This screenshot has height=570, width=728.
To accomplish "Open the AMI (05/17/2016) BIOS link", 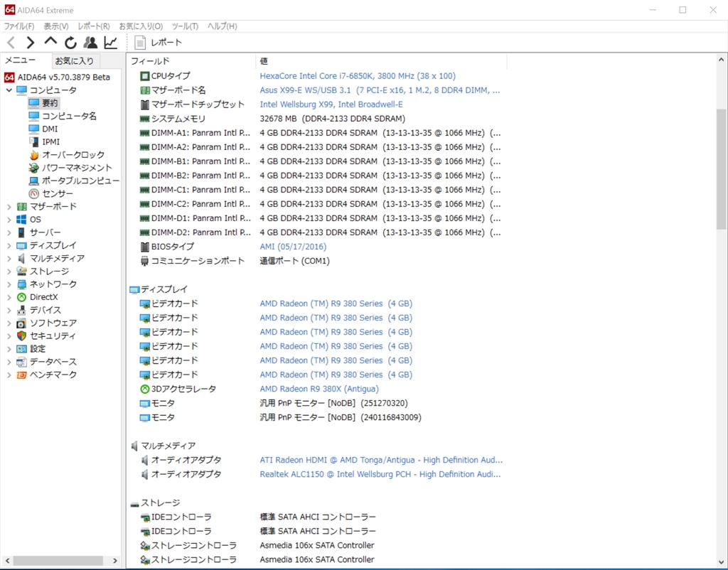I will click(293, 247).
